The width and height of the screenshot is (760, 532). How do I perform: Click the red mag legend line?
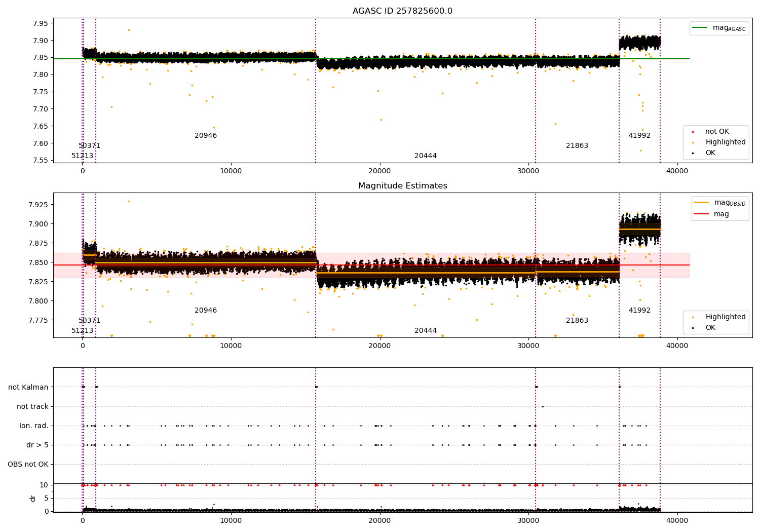pos(702,214)
